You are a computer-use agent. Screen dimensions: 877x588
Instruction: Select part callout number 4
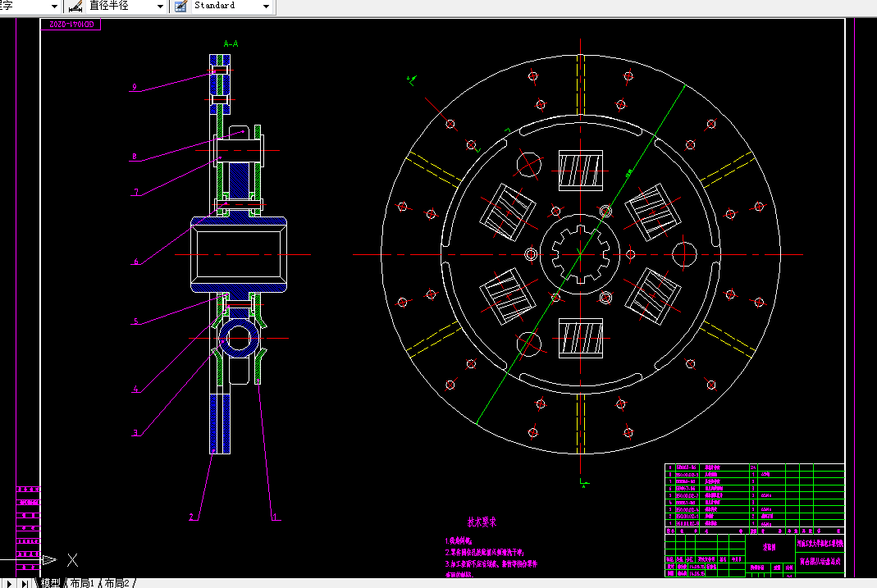pos(135,389)
